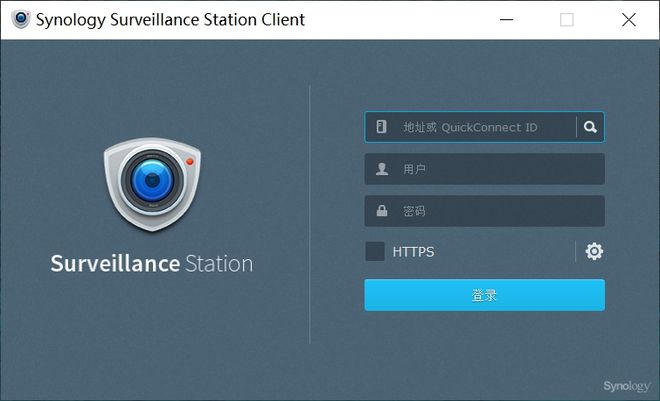Minimize the Surveillance Station Client window
This screenshot has height=401, width=660.
(506, 20)
